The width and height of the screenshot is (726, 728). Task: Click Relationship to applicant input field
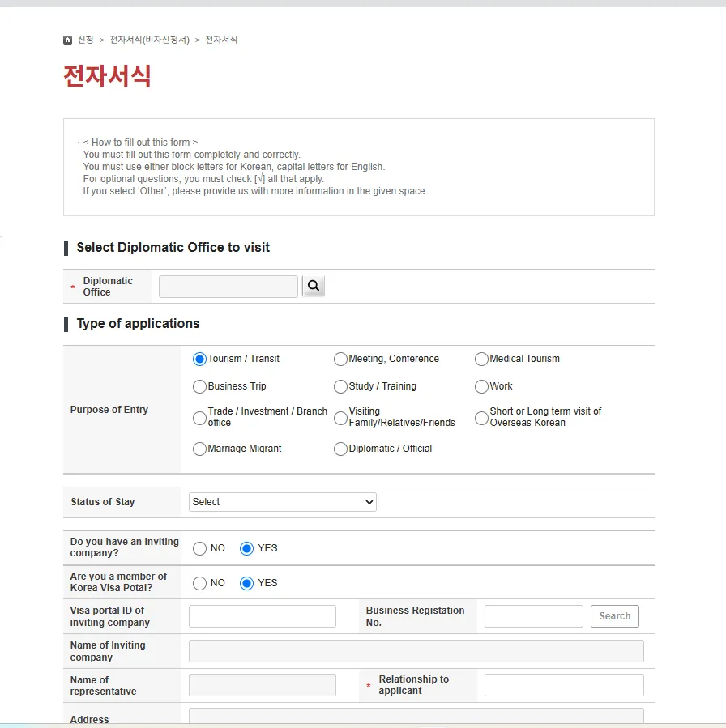(564, 685)
